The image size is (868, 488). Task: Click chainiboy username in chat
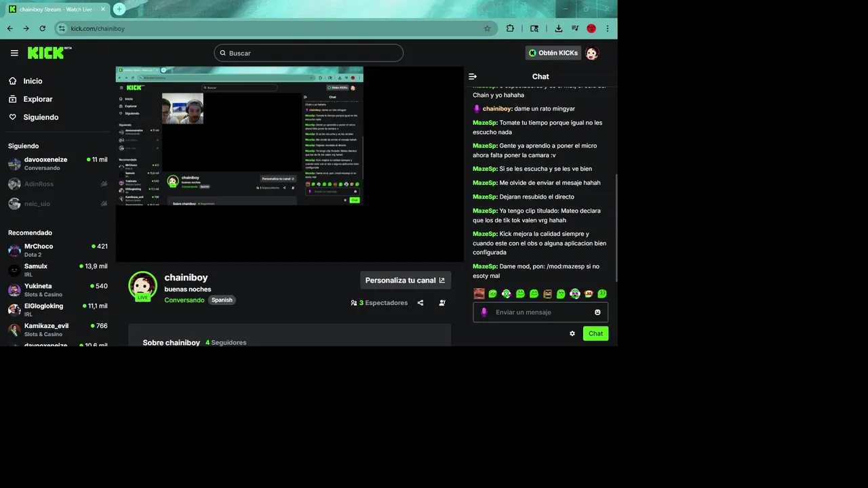coord(497,108)
